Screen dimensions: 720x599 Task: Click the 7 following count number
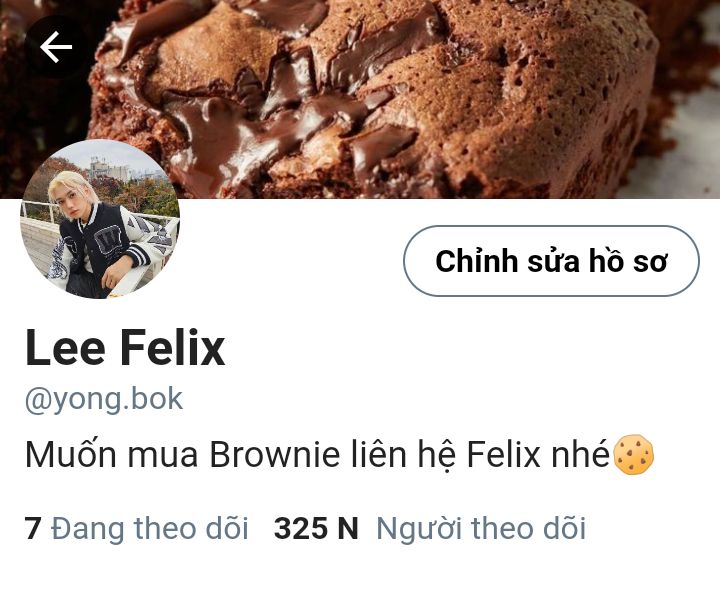point(33,528)
